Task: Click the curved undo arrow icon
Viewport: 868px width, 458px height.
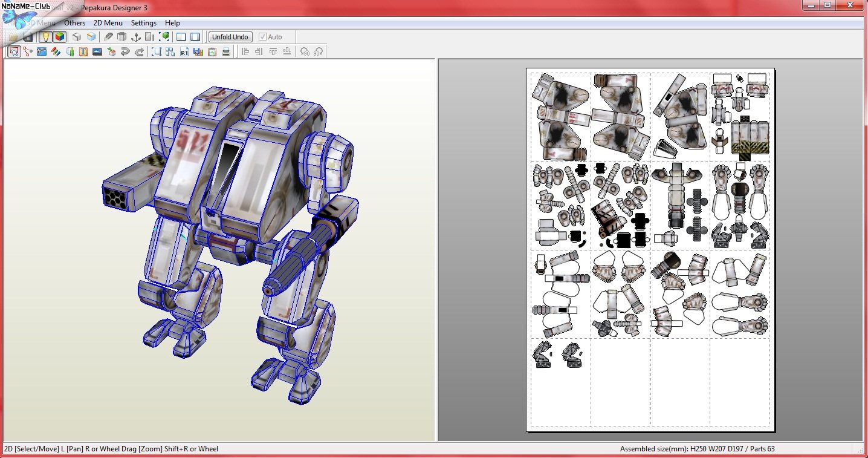Action: click(x=125, y=52)
